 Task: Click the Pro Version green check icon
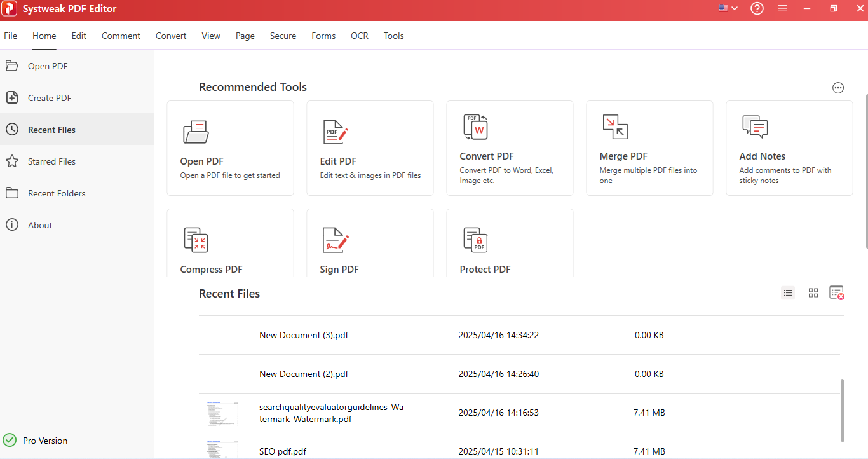10,440
